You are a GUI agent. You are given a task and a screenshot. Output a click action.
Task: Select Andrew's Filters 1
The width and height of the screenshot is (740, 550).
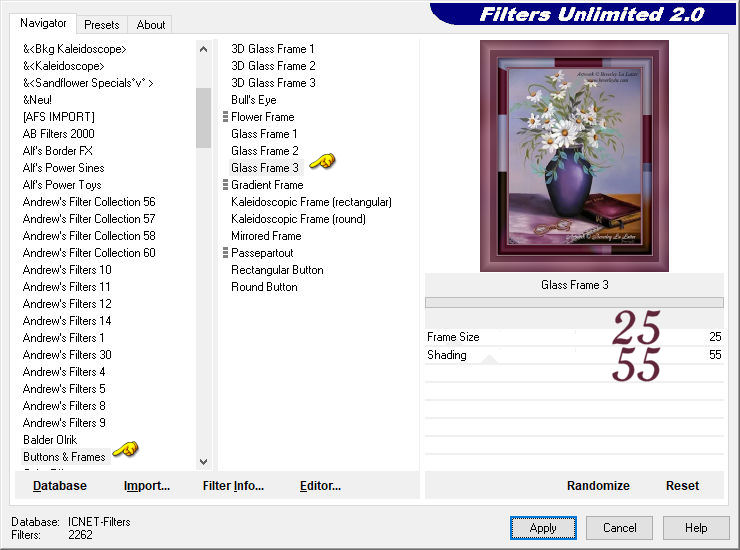(x=64, y=338)
